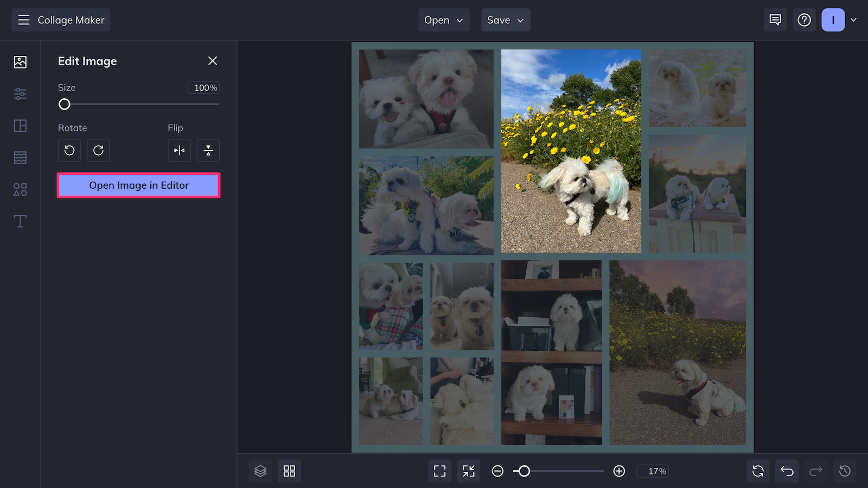Click Open Image in Editor
This screenshot has height=488, width=868.
point(138,185)
